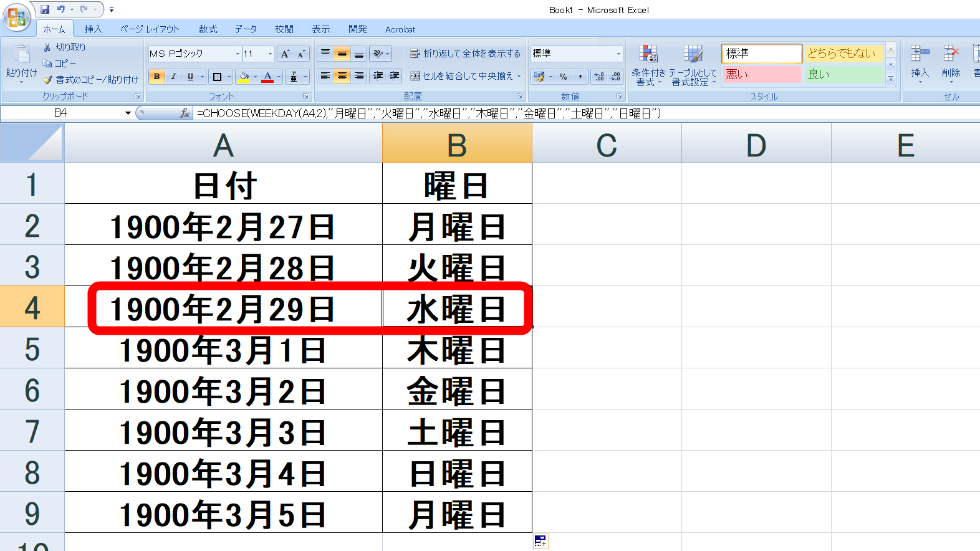This screenshot has height=551, width=980.
Task: Click the yellow fill color bucket
Action: (244, 77)
